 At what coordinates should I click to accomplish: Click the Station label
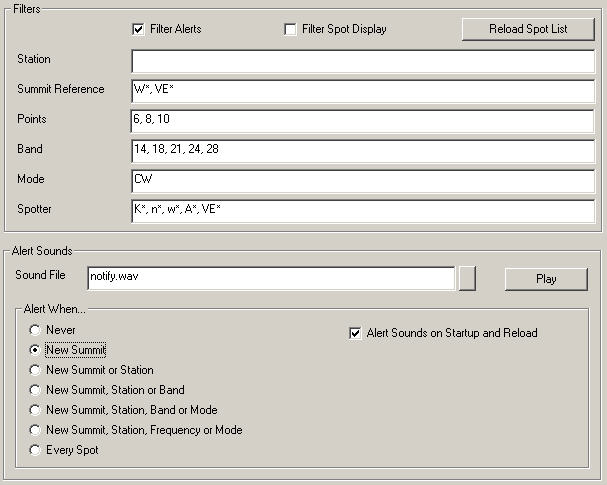pos(34,59)
